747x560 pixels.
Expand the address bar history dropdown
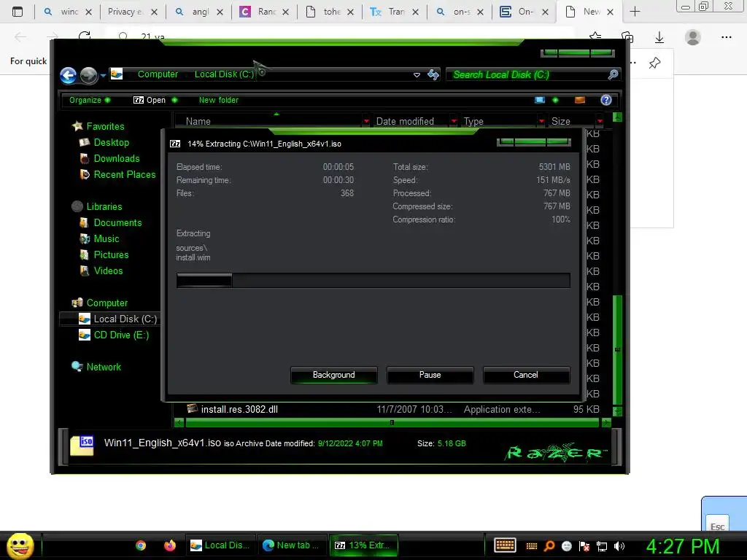coord(417,75)
